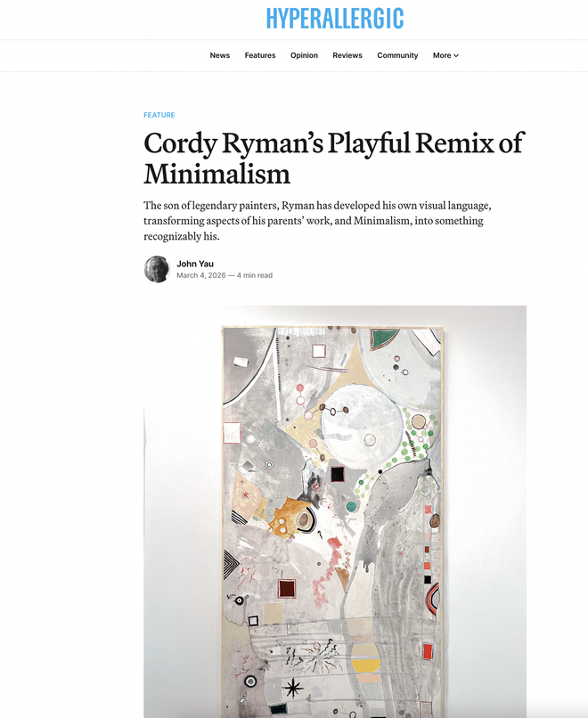This screenshot has height=718, width=588.
Task: Navigate to the Reviews section
Action: (347, 55)
